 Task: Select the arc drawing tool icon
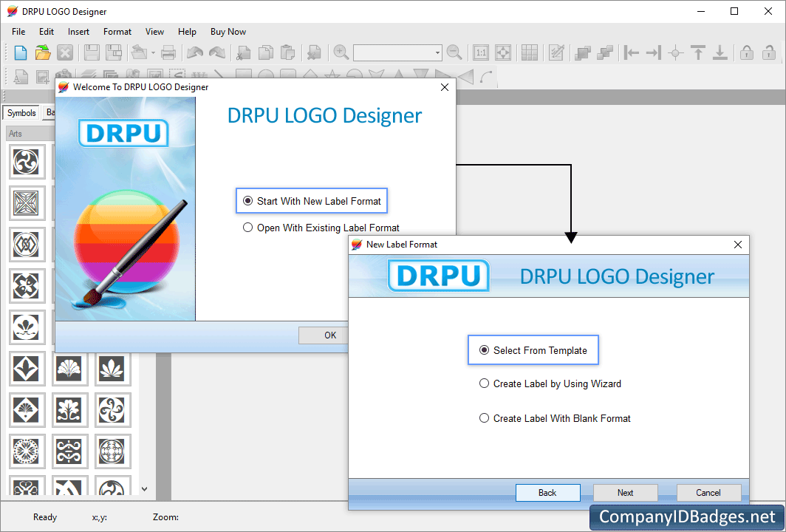click(x=486, y=78)
